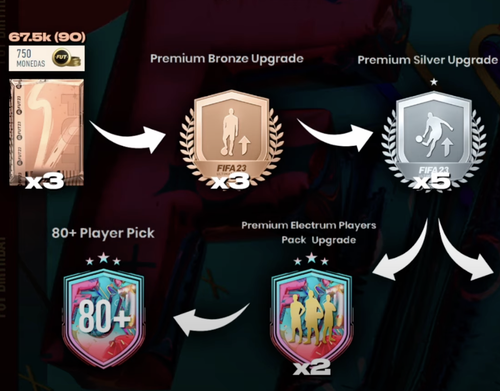
Task: Click the 750 Monedas price tag
Action: click(47, 58)
